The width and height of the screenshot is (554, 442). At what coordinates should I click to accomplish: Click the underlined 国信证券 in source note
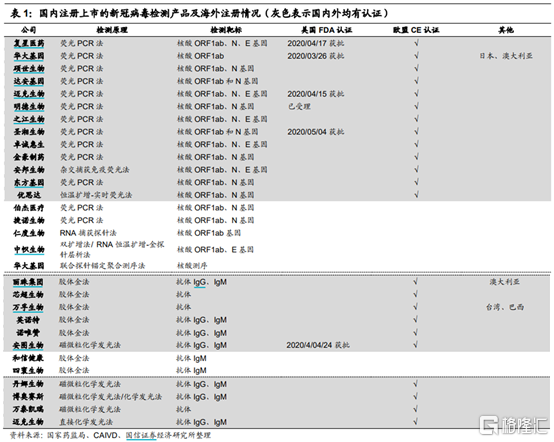(x=141, y=435)
